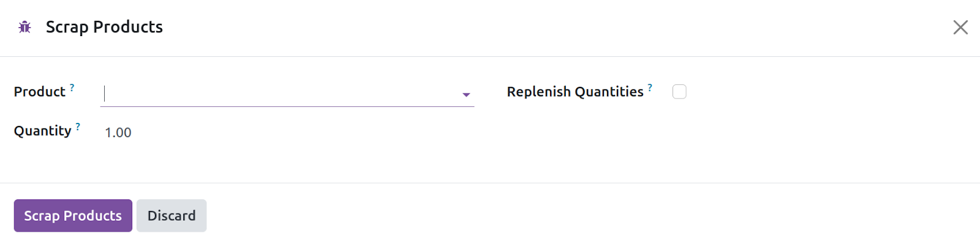Close the Scrap Products dialog with X
The width and height of the screenshot is (980, 247).
(960, 27)
